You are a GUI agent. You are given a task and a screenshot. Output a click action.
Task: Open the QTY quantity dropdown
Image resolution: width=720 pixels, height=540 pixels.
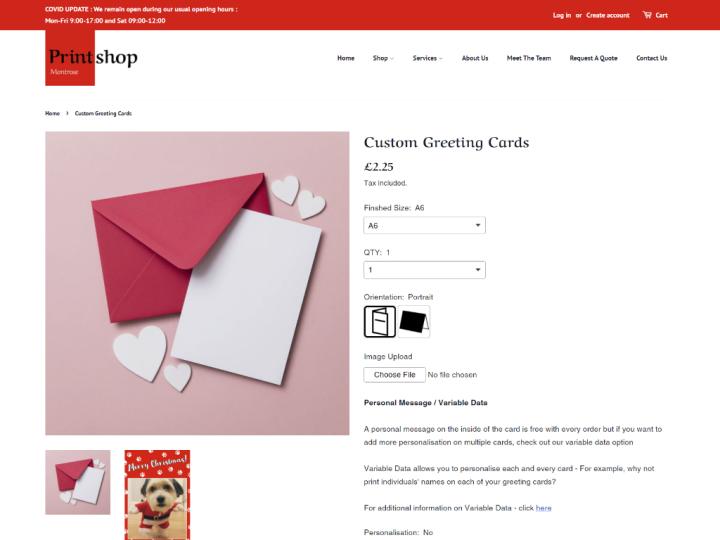424,270
